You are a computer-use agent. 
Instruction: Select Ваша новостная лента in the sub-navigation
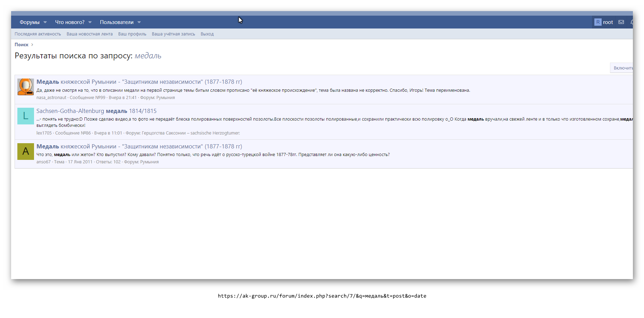tap(90, 34)
